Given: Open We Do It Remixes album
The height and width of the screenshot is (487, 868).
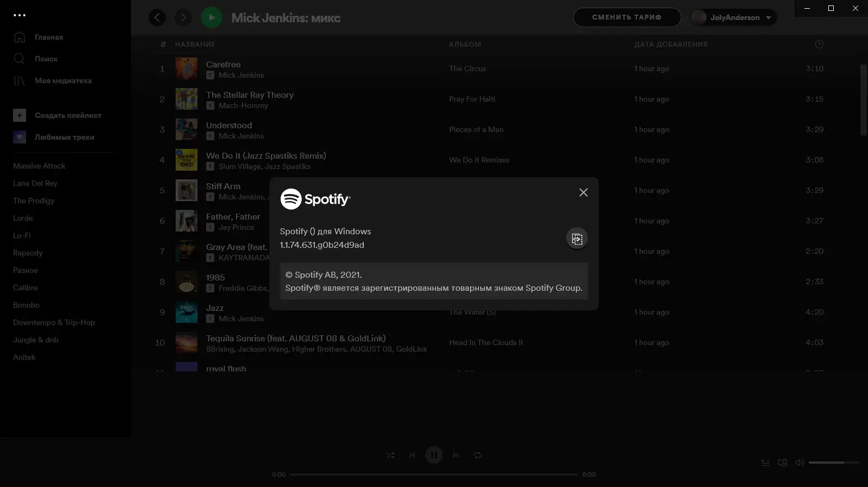Looking at the screenshot, I should [x=480, y=160].
